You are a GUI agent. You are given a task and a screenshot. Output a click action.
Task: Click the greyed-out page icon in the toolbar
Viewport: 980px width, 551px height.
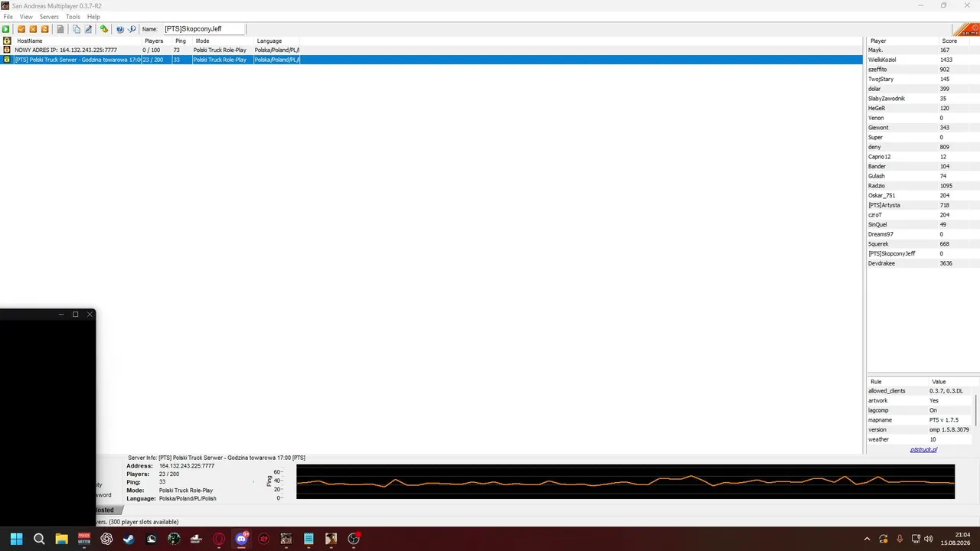(x=60, y=29)
